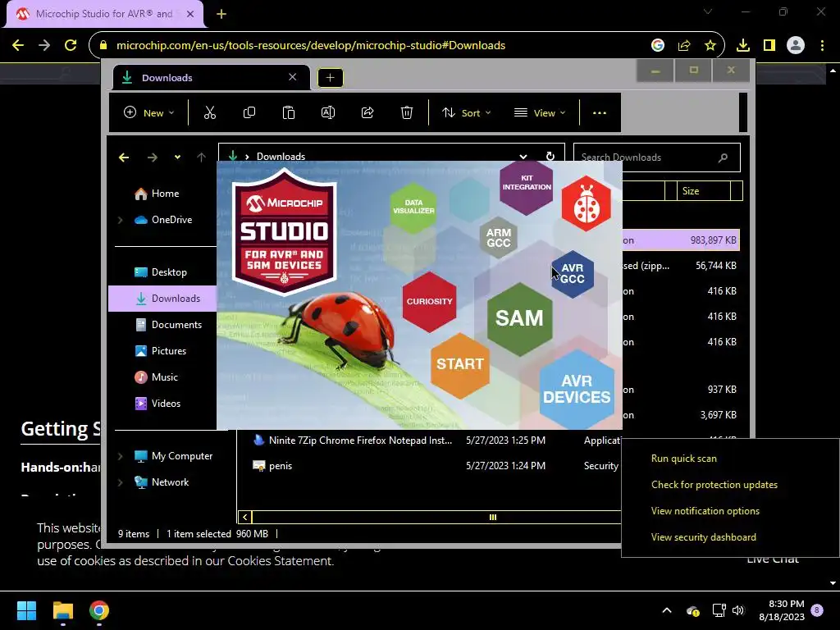
Task: Click the Chrome address bar URL
Action: (311, 45)
